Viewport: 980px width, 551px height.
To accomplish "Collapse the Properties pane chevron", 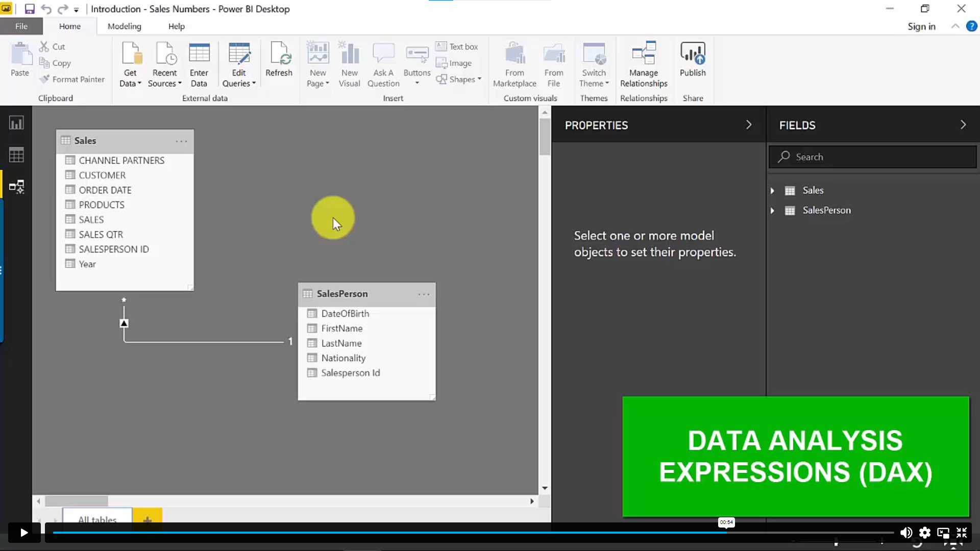I will pyautogui.click(x=749, y=125).
